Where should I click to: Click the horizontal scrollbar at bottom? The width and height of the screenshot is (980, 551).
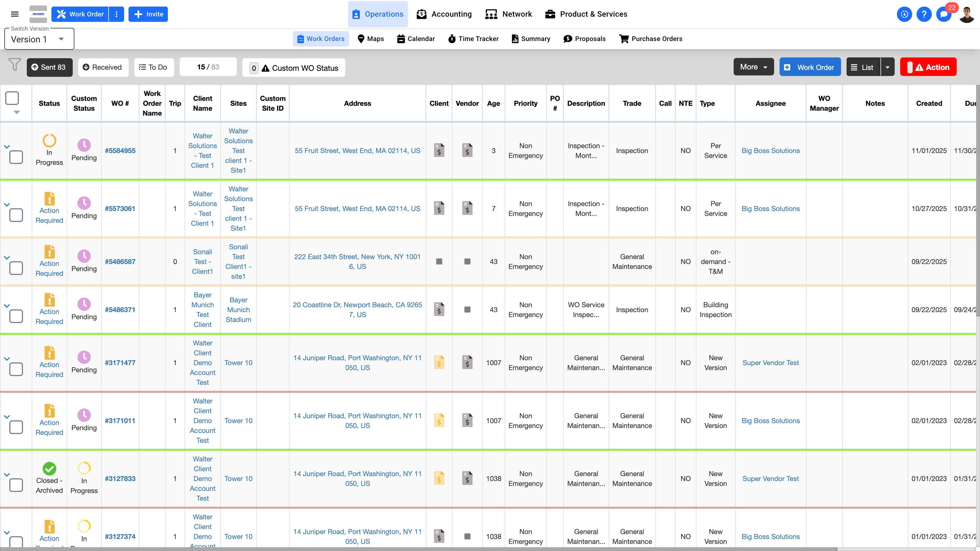(418, 549)
